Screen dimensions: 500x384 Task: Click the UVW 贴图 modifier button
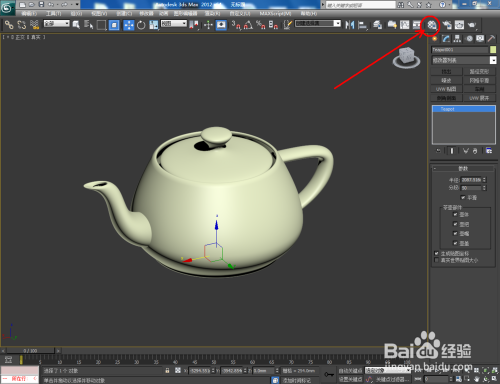click(x=446, y=89)
